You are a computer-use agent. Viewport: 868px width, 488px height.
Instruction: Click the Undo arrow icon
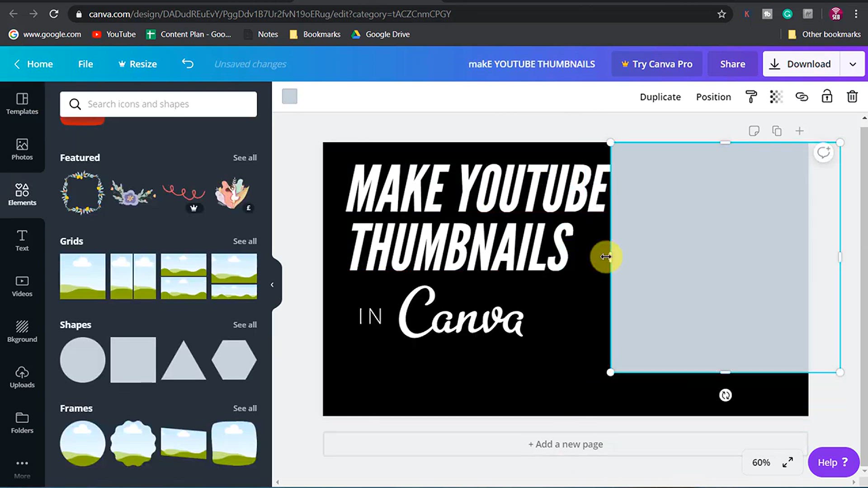coord(188,64)
